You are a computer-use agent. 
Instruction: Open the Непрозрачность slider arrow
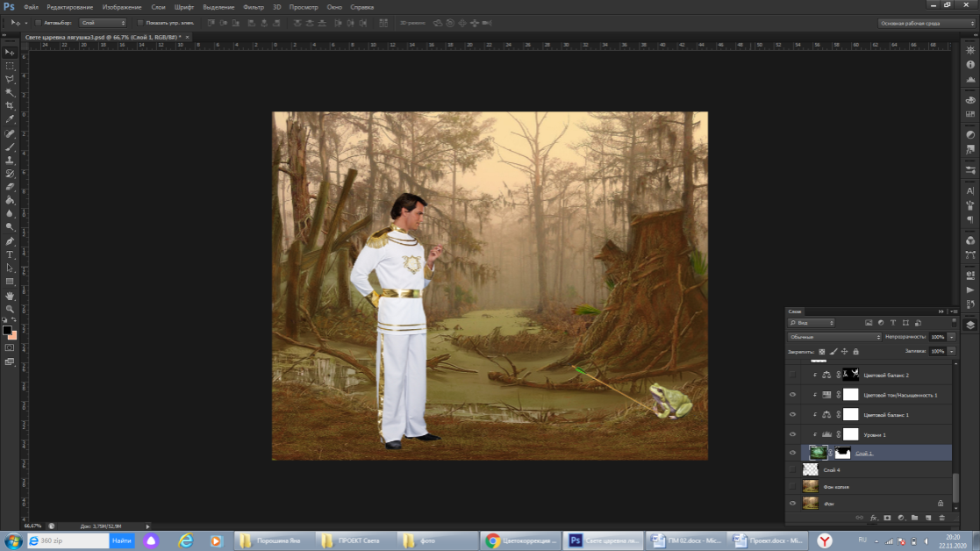[x=951, y=337]
